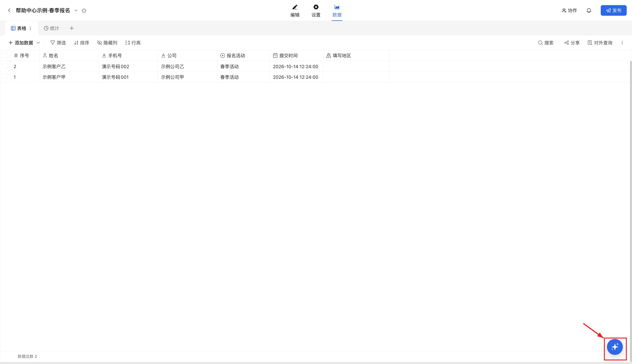This screenshot has width=632, height=364.
Task: Expand the form title dropdown chevron
Action: pos(76,10)
